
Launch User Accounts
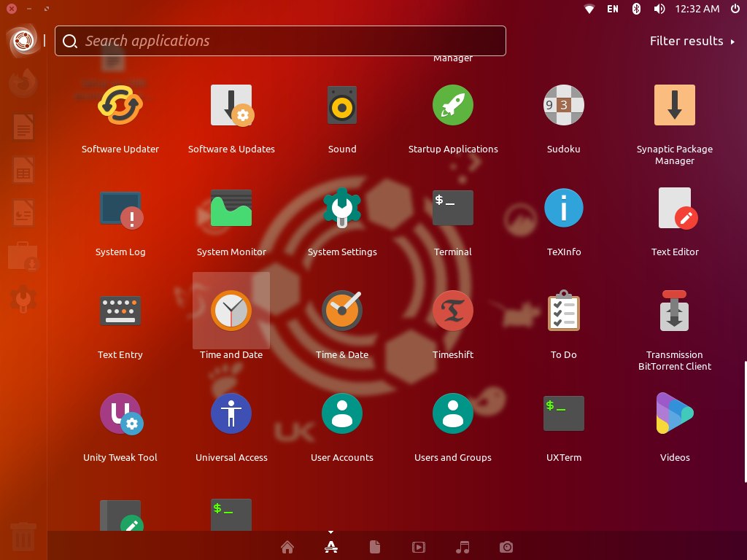coord(342,413)
